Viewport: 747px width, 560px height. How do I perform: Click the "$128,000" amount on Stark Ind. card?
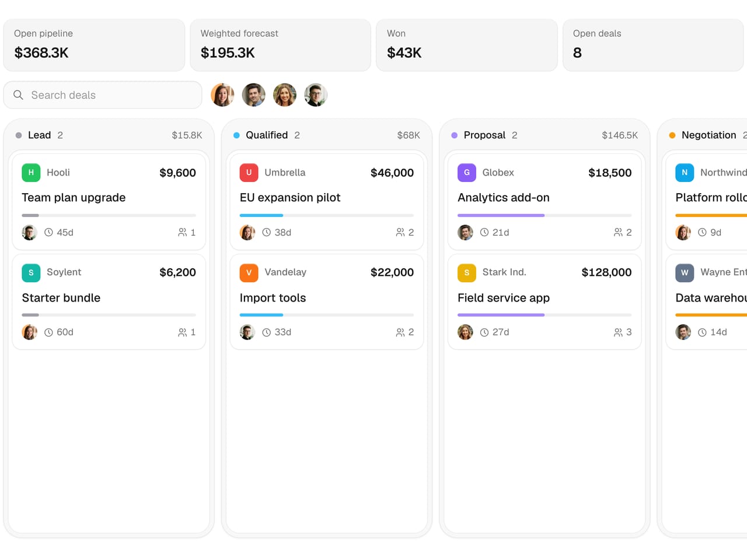tap(606, 272)
